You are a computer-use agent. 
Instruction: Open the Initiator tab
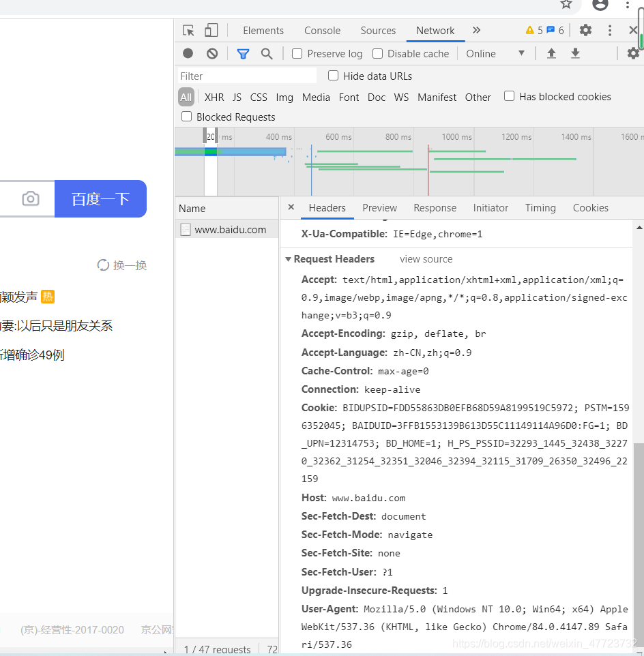point(491,208)
